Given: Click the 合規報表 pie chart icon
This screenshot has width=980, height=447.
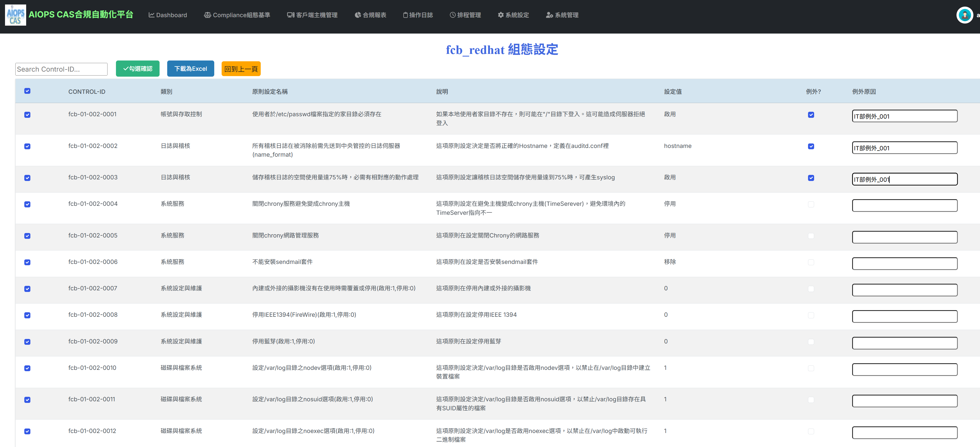Looking at the screenshot, I should click(358, 15).
